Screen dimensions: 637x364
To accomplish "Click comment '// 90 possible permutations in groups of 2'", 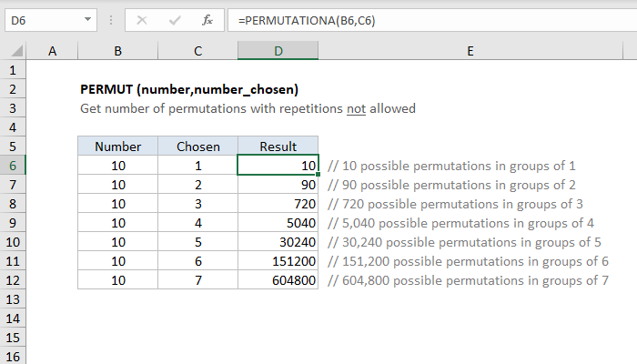I will 451,185.
